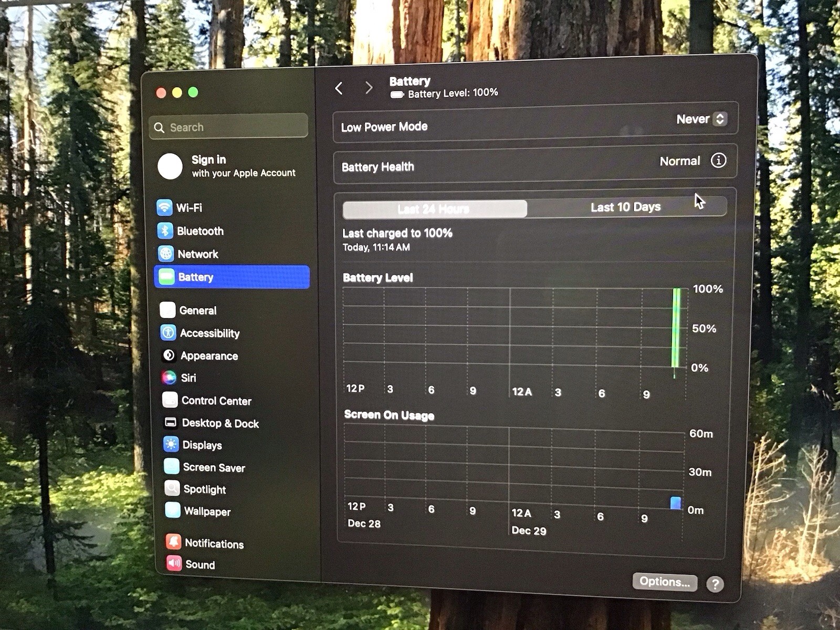Click the Sound speaker icon
Image resolution: width=840 pixels, height=630 pixels.
coord(174,563)
